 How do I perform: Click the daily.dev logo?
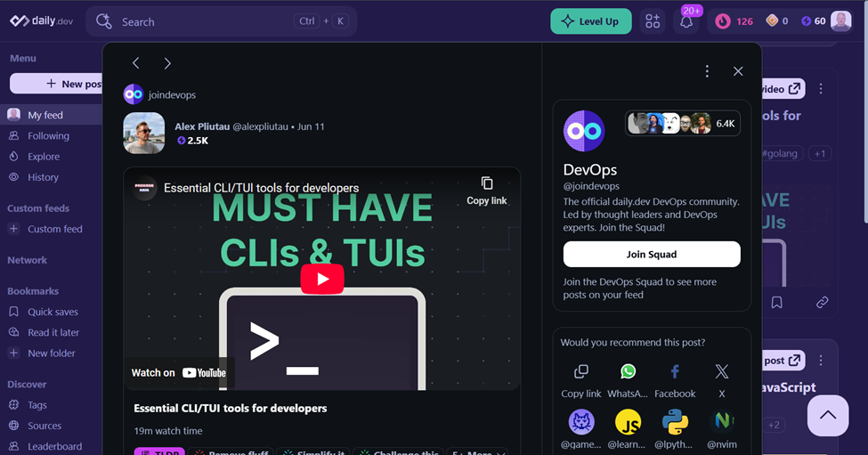coord(42,21)
